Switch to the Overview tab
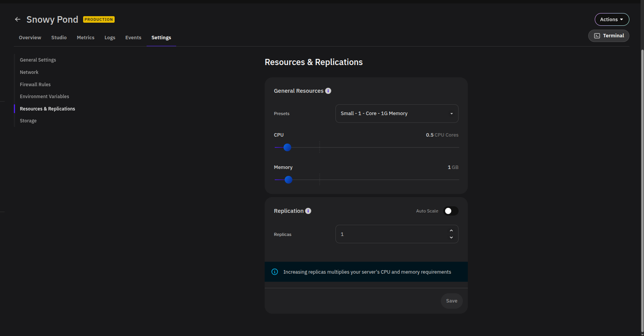 pyautogui.click(x=30, y=38)
